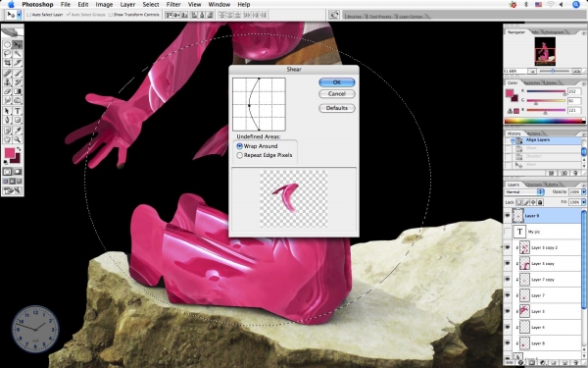Click OK in Shear dialog
Image resolution: width=588 pixels, height=368 pixels.
[x=337, y=82]
